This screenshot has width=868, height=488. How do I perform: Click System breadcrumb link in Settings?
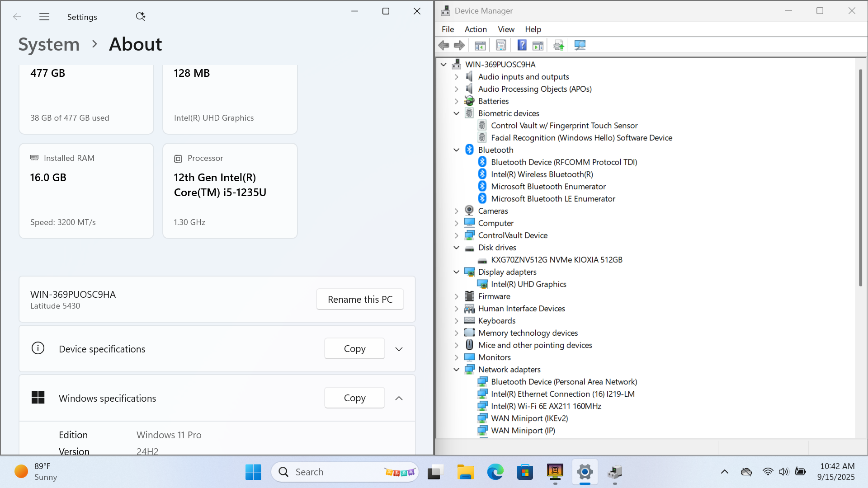click(x=49, y=44)
